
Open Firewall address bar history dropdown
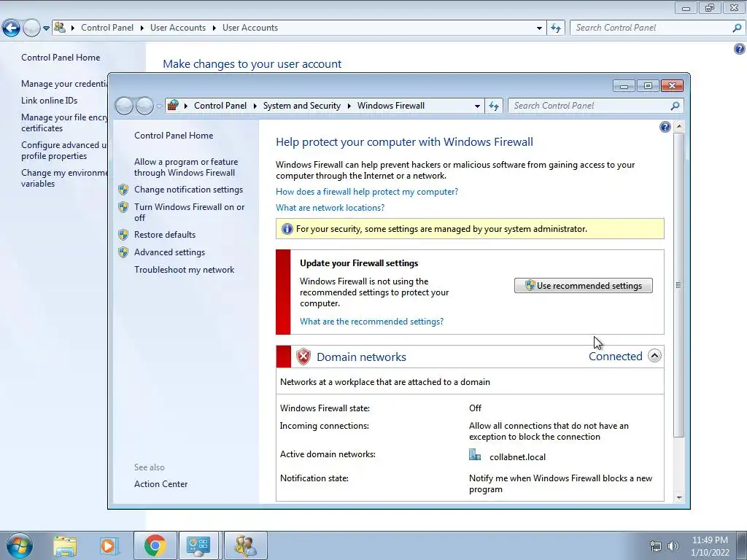pyautogui.click(x=477, y=106)
